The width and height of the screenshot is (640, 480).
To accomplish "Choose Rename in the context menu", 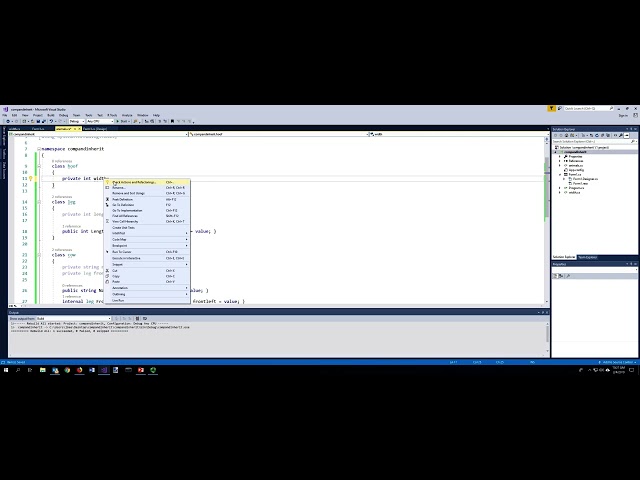I will (x=147, y=188).
